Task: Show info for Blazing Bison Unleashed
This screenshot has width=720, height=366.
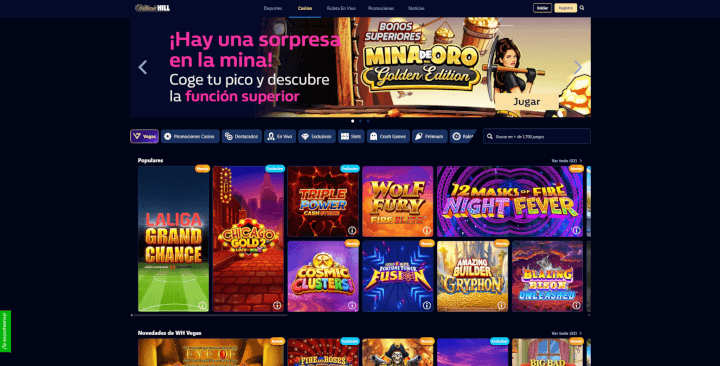Action: click(x=576, y=305)
